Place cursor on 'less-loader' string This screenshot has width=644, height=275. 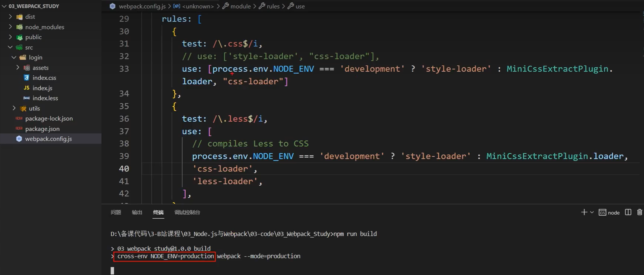225,181
